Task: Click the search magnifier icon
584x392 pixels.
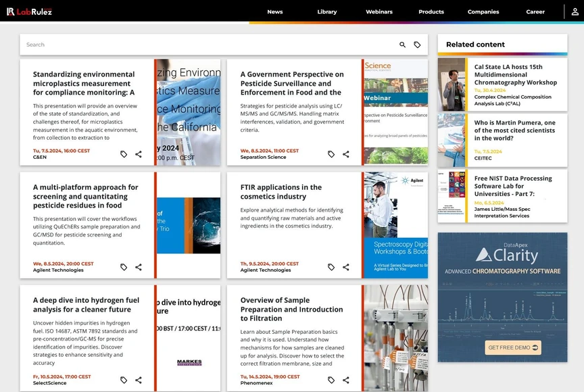Action: tap(402, 45)
